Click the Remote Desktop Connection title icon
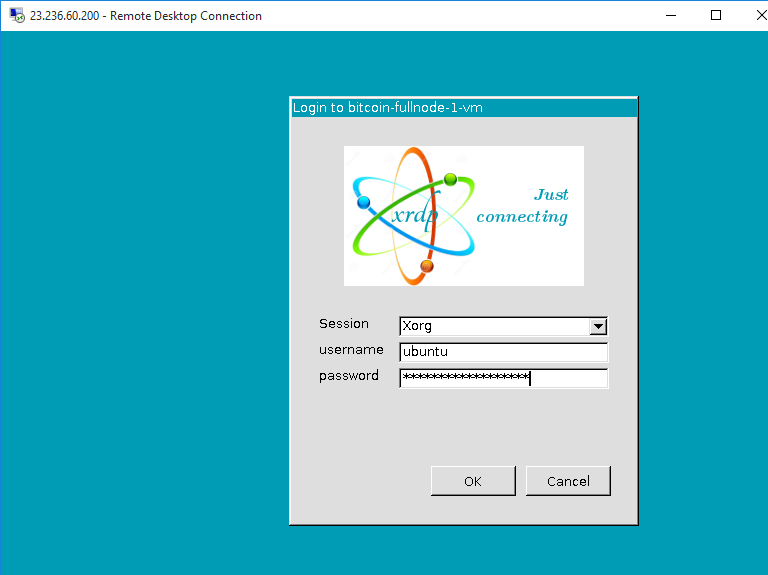 17,15
